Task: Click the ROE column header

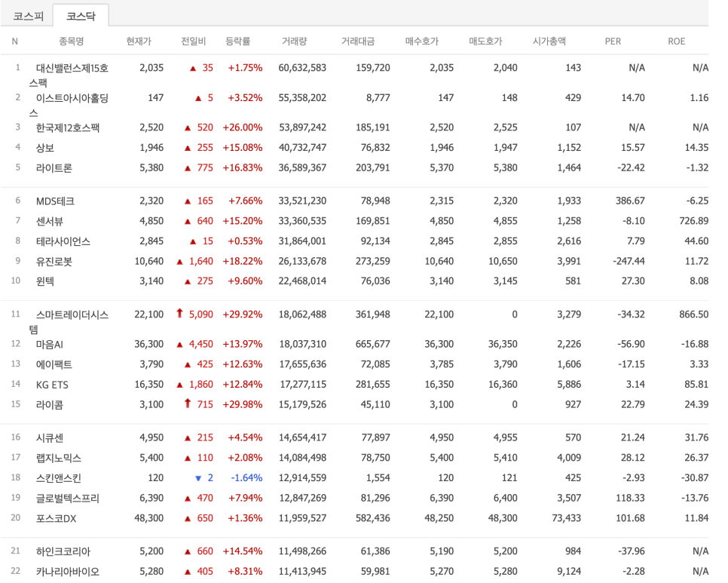Action: pyautogui.click(x=677, y=41)
